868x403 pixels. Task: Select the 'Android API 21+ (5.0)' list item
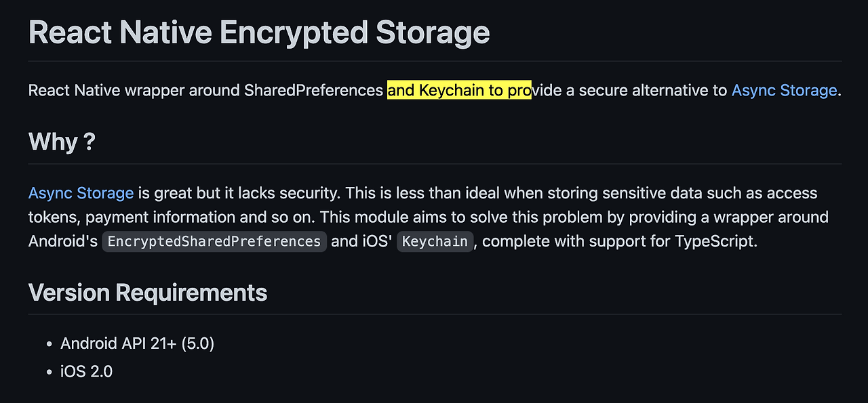click(x=138, y=343)
